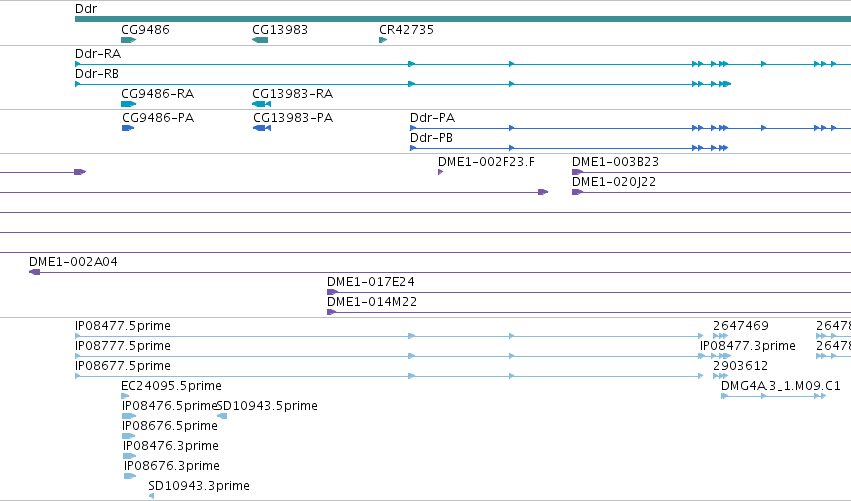Click the IP08676.3prime EST glyph

[x=130, y=476]
